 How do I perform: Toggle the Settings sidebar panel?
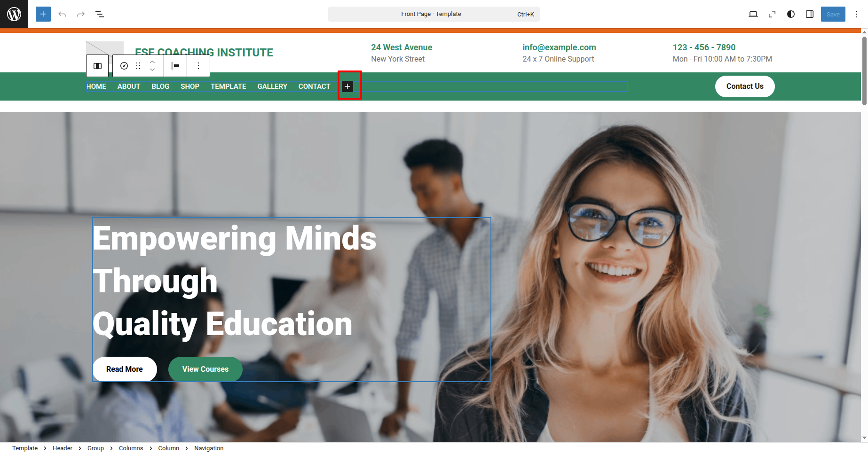[810, 14]
